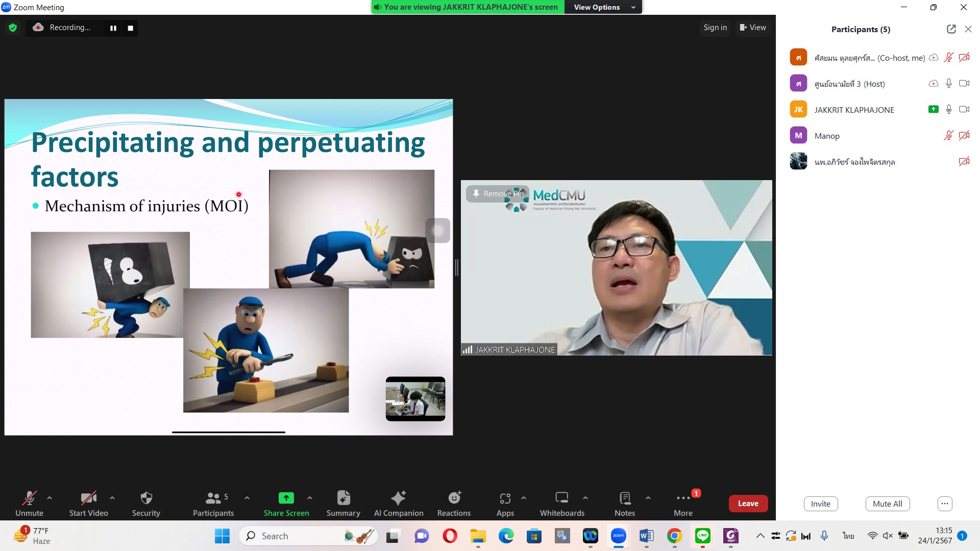Expand the Apps options caret

click(x=524, y=498)
